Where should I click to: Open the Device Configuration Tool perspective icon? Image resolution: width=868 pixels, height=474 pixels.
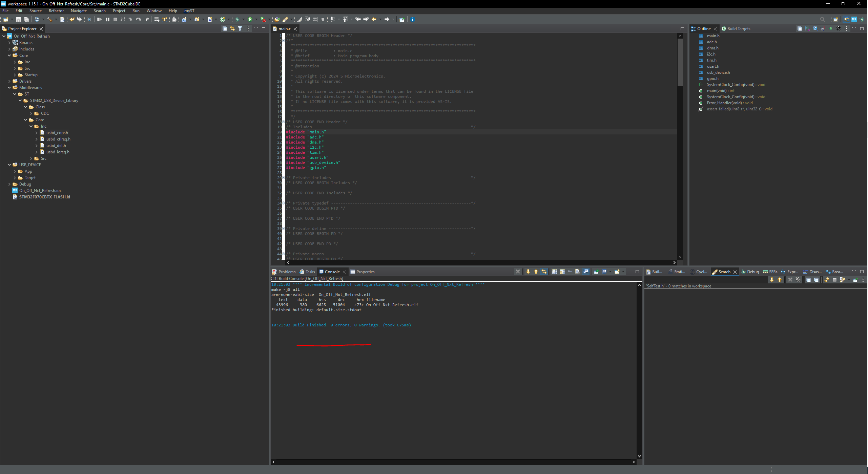[x=854, y=19]
